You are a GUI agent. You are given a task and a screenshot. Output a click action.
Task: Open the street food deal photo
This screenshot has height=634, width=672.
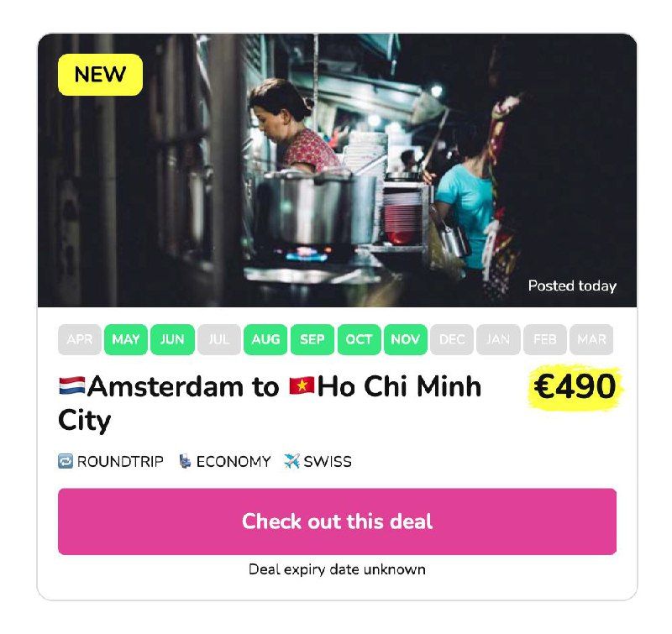tap(338, 170)
